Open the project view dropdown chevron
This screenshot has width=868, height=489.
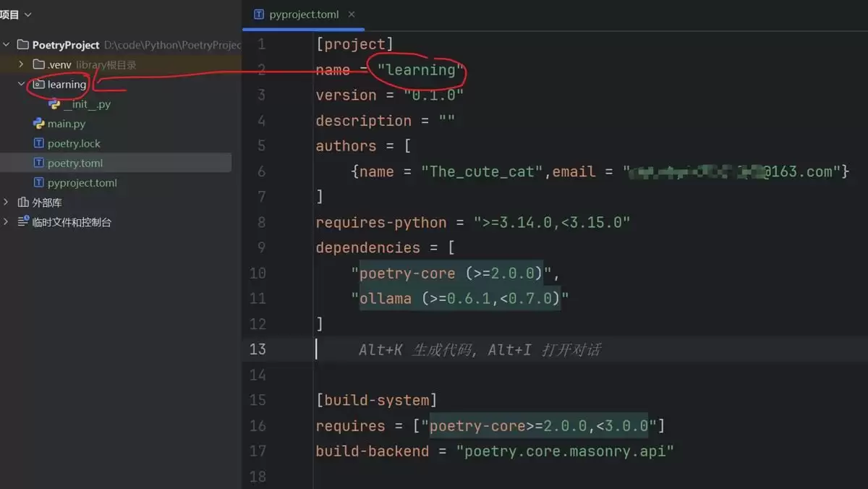(28, 14)
